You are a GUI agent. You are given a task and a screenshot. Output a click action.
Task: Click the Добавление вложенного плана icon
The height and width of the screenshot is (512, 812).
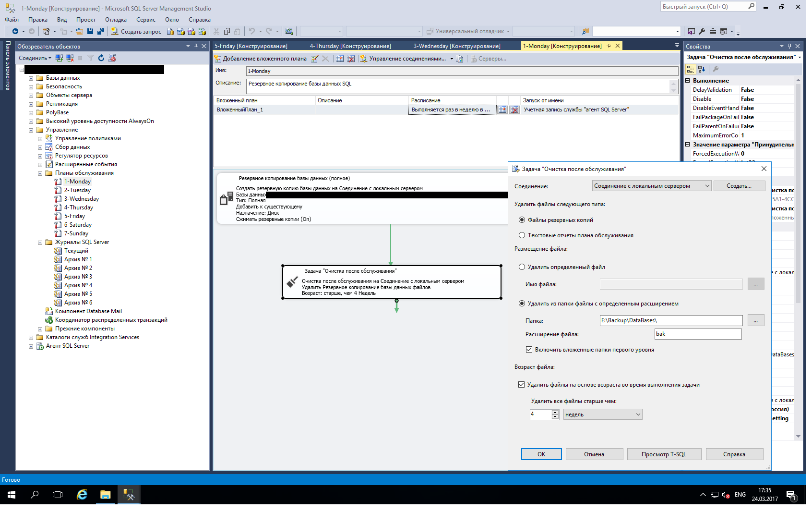coord(218,59)
